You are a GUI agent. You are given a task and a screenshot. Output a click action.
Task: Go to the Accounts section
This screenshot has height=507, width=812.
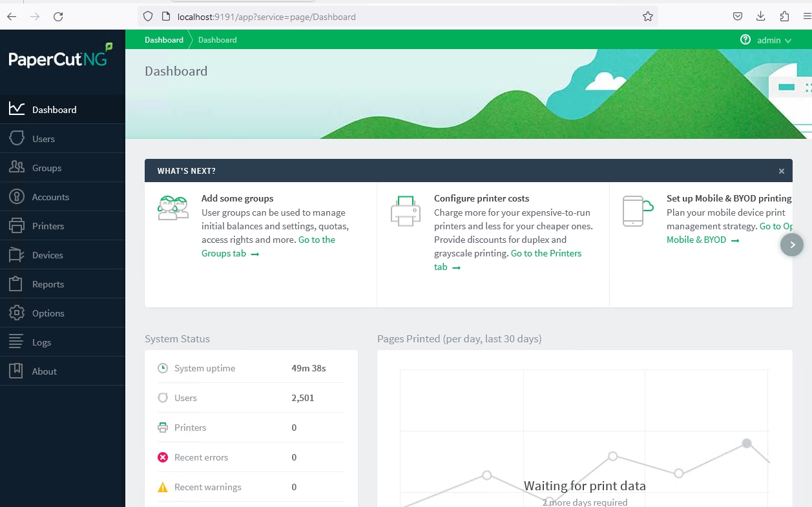pyautogui.click(x=50, y=197)
